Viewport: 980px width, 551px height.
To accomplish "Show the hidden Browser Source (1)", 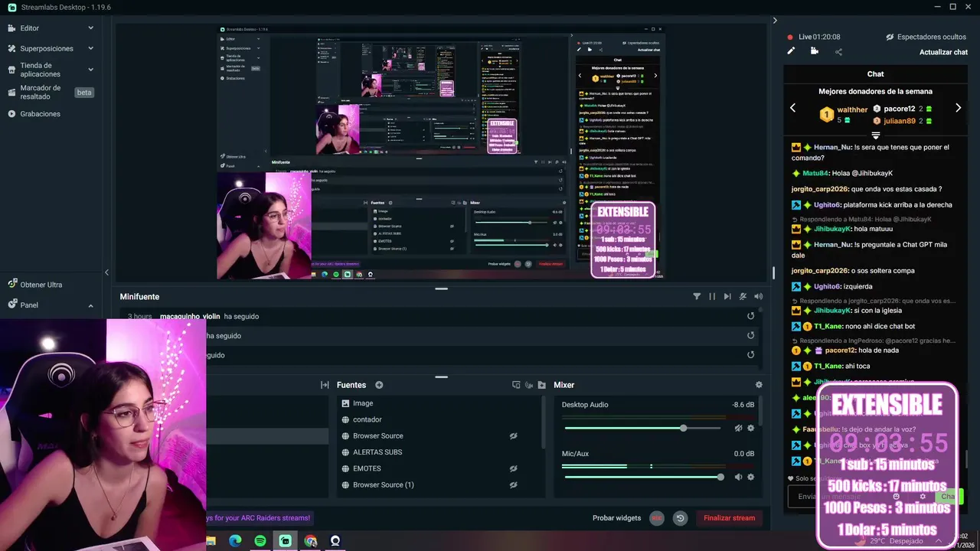I will pyautogui.click(x=514, y=484).
